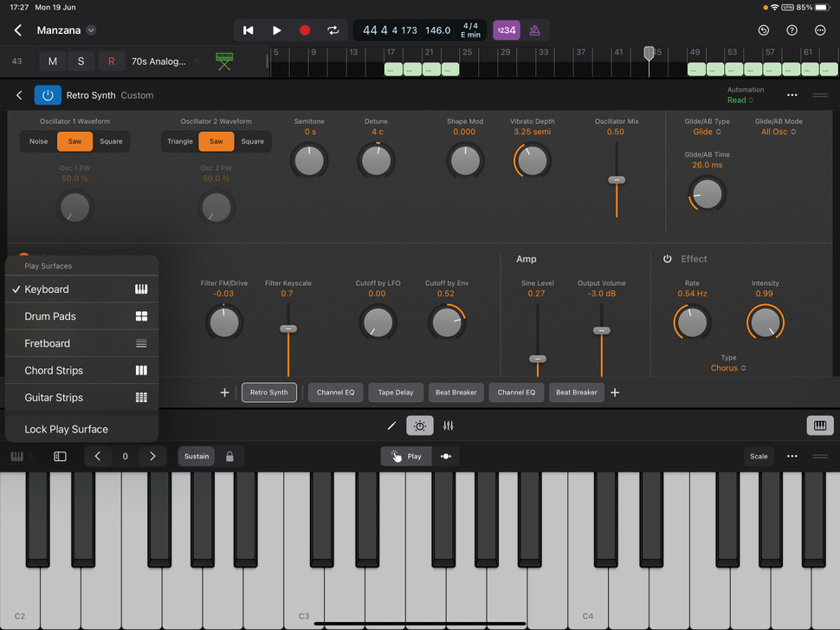Viewport: 840px width, 630px height.
Task: Adjust the Oscillator Mix slider
Action: (x=616, y=179)
